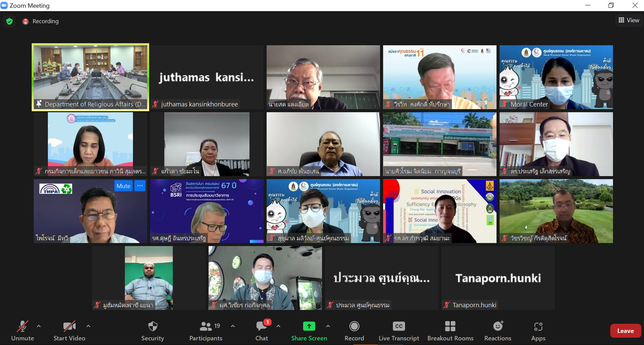The image size is (644, 345).
Task: Click the green Share Screen button
Action: click(309, 331)
